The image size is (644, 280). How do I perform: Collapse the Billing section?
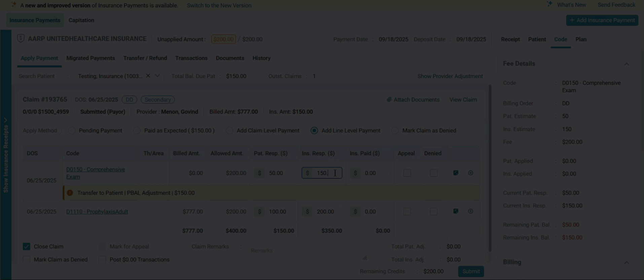coord(627,262)
